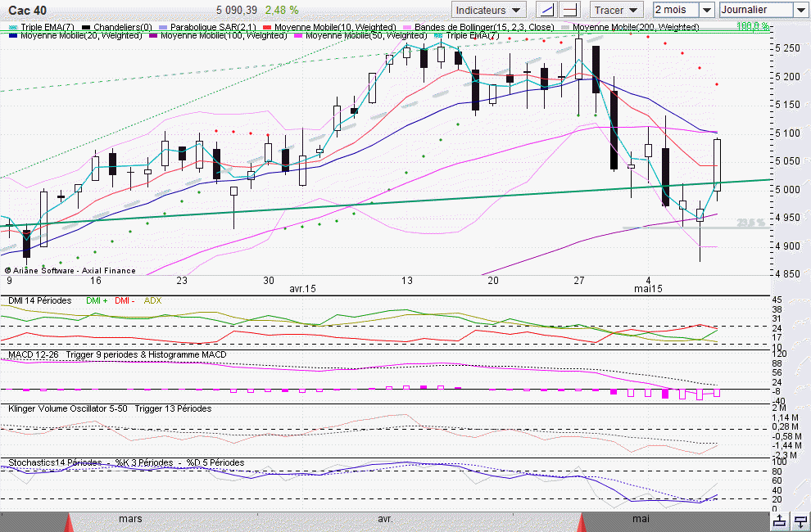Open the Indicateurs dropdown menu

(x=489, y=10)
